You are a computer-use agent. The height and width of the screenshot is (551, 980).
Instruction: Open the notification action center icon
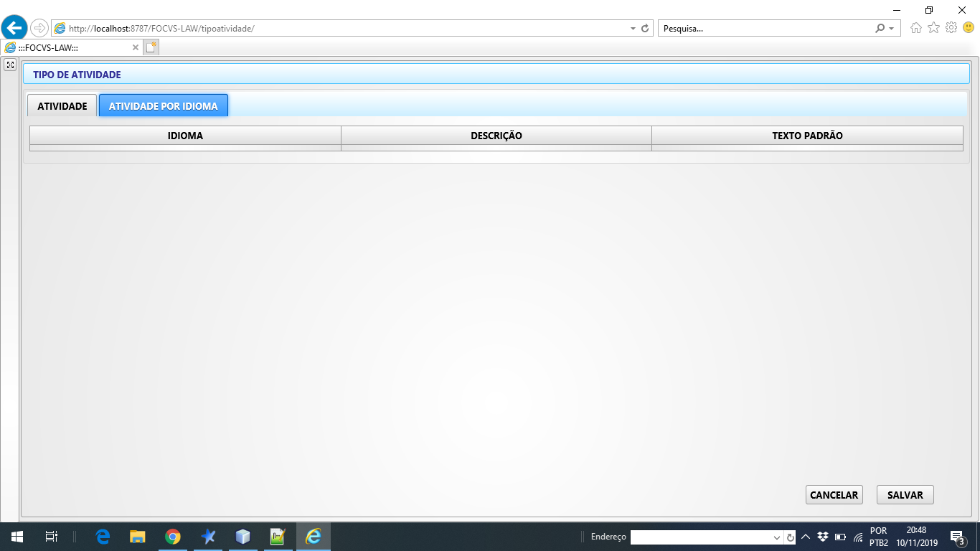click(x=957, y=537)
